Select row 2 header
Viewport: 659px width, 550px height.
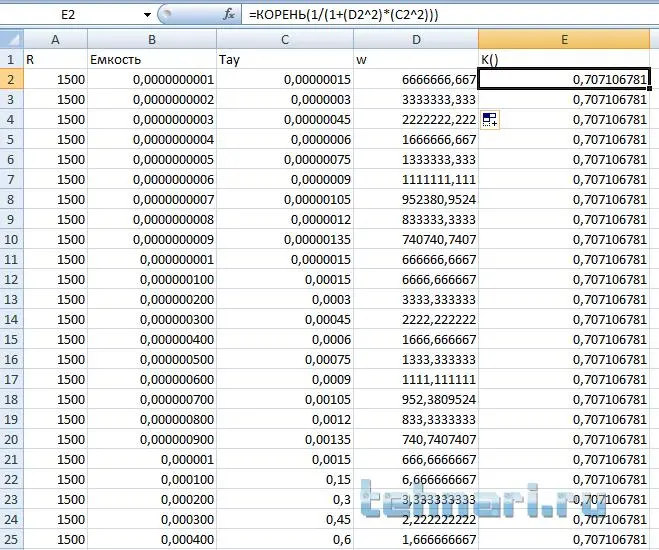[x=11, y=79]
